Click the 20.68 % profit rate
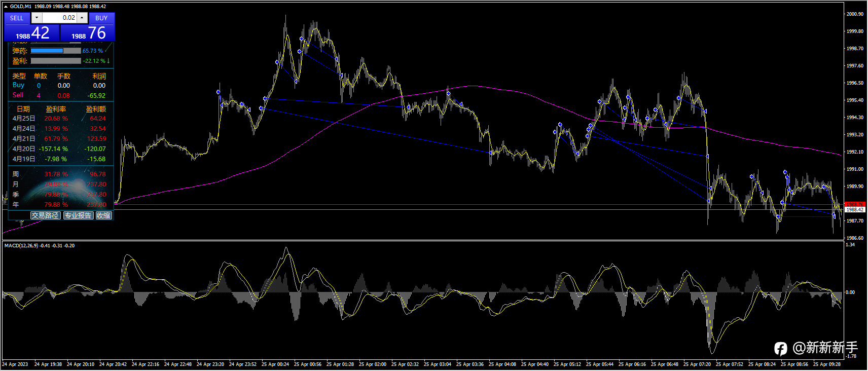Viewport: 868px width, 371px height. coord(56,119)
